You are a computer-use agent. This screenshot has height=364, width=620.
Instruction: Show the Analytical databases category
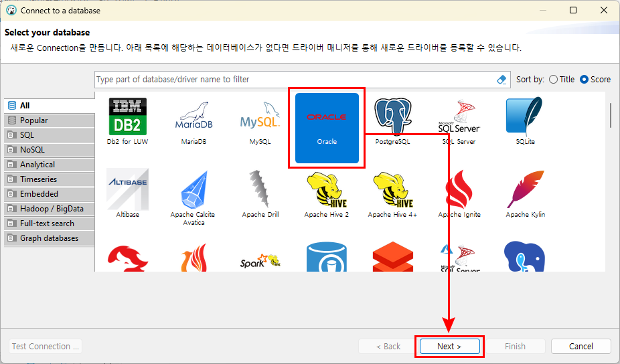click(x=50, y=165)
